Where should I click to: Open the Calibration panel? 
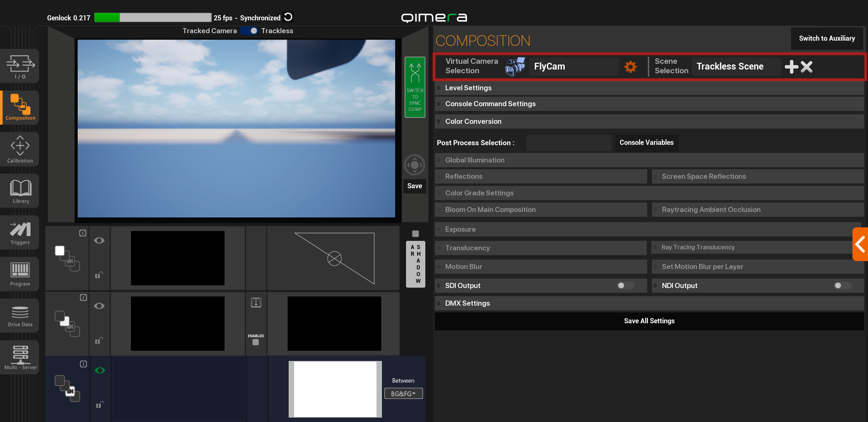[x=20, y=149]
